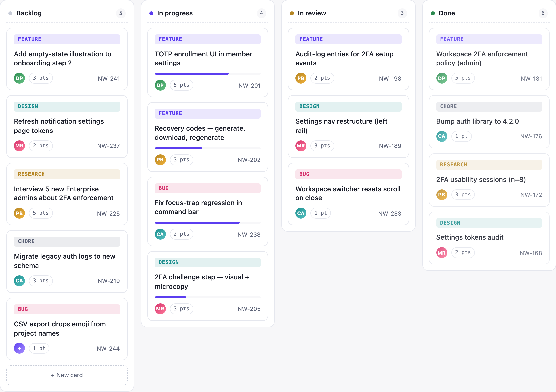Click MR avatar on NW-205 card
The image size is (556, 392).
(160, 309)
